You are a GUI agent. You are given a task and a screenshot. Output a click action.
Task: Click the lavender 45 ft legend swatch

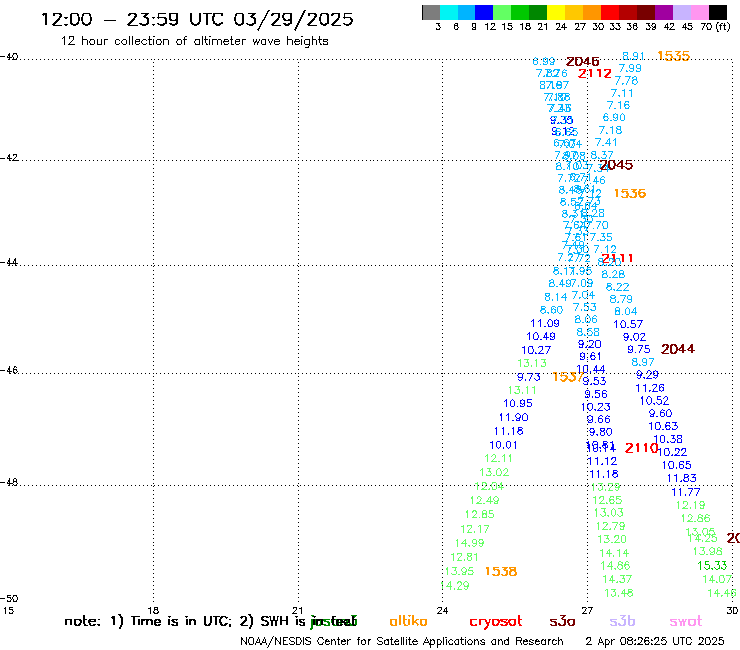tap(681, 12)
